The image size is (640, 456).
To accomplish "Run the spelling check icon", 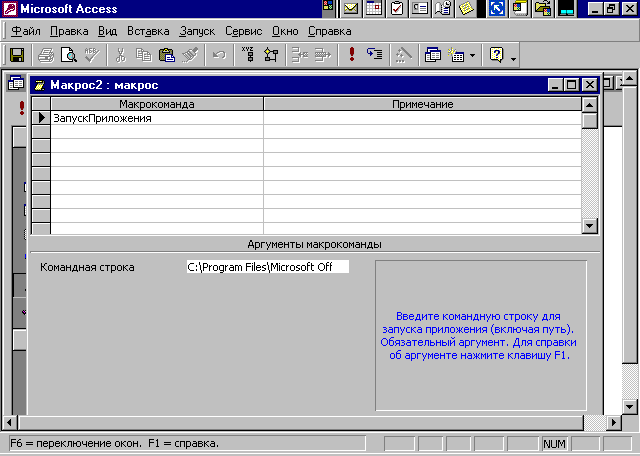I will [x=92, y=54].
